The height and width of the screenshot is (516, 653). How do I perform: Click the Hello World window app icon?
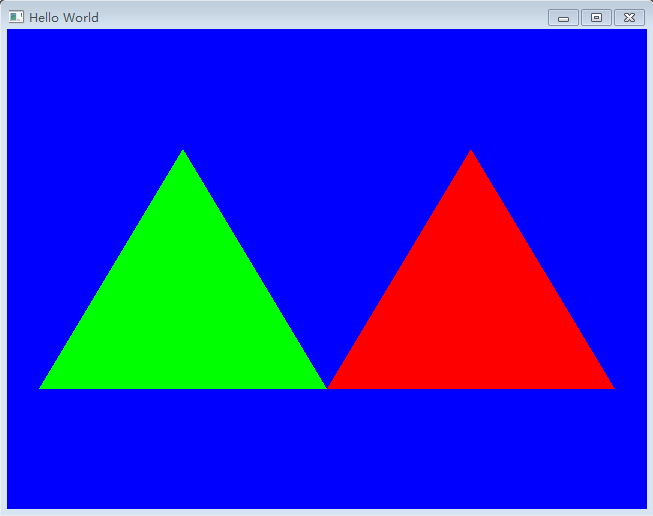click(16, 17)
